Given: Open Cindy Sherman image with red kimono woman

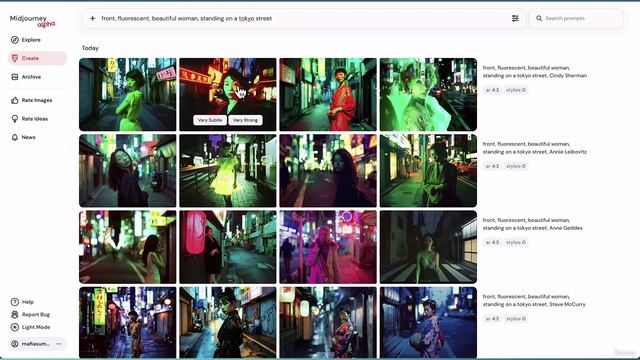Looking at the screenshot, I should click(328, 94).
